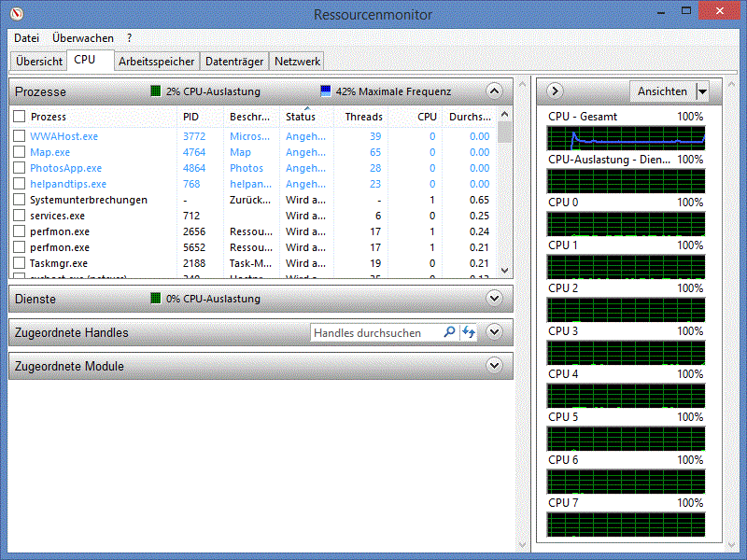Toggle the select-all checkbox in Prozess header
This screenshot has height=560, width=747.
20,117
